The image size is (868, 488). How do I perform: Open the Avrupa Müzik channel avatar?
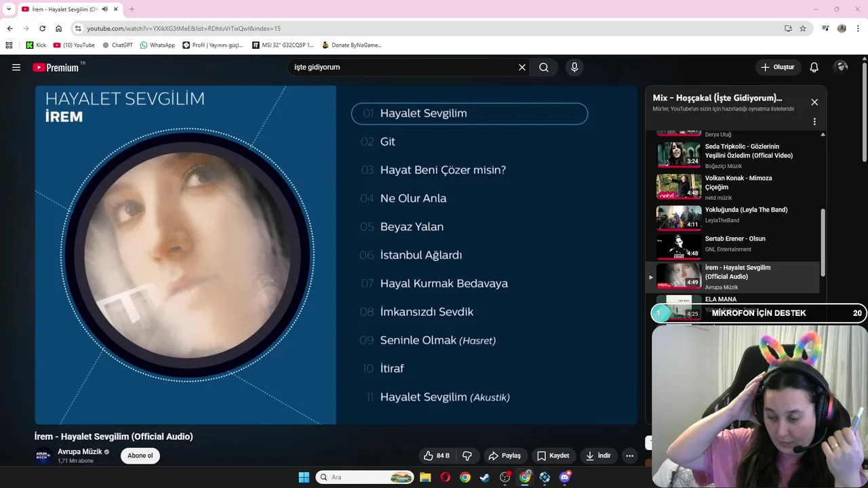click(x=43, y=455)
